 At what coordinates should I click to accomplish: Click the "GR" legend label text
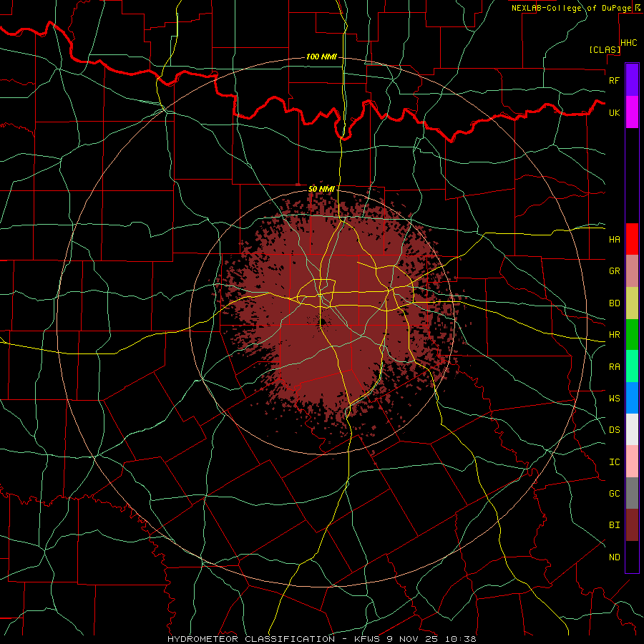point(614,271)
